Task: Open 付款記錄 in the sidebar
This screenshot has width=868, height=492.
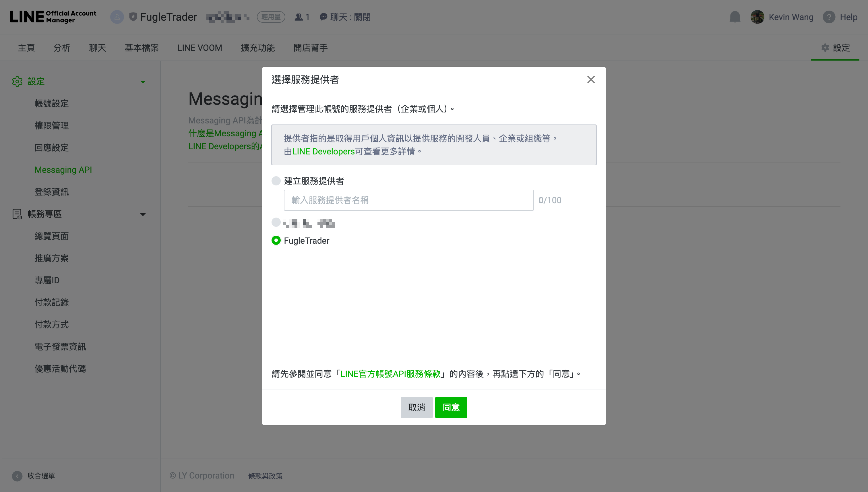Action: 52,303
